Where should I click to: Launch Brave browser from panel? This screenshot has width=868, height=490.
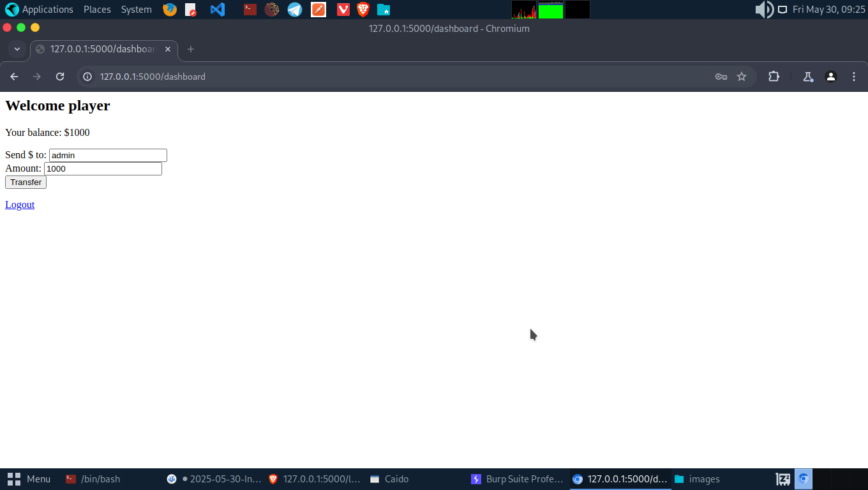point(363,10)
